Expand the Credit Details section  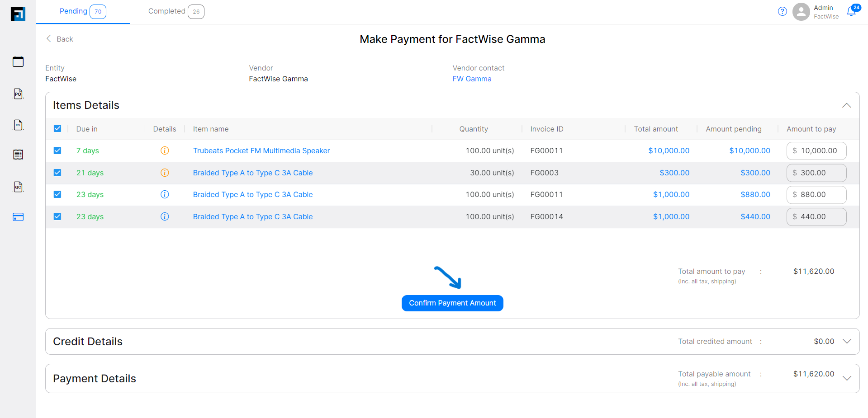tap(847, 341)
